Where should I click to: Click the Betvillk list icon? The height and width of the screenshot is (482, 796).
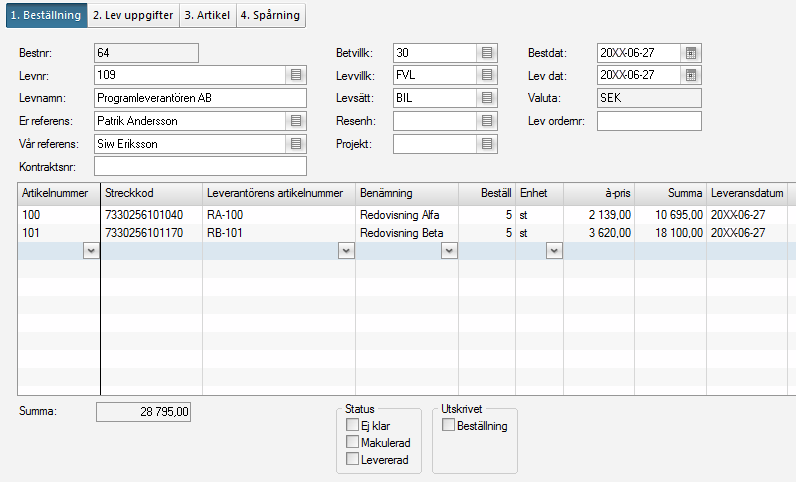pos(487,52)
